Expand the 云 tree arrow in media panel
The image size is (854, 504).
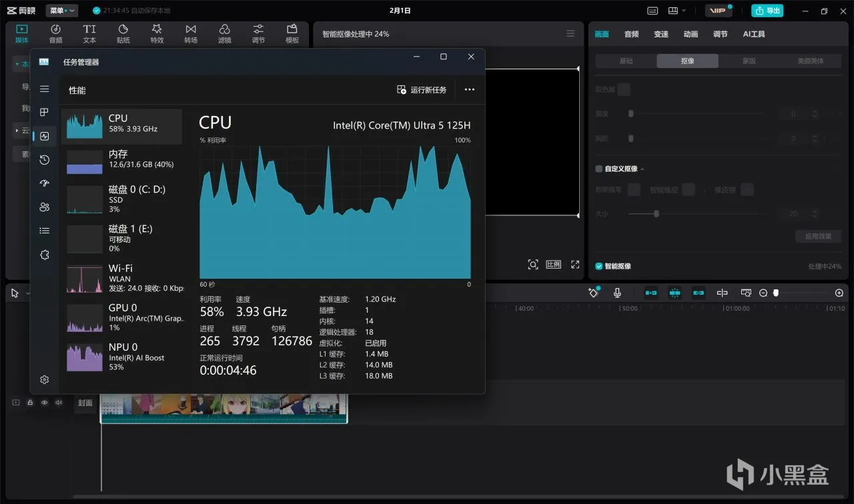click(17, 131)
